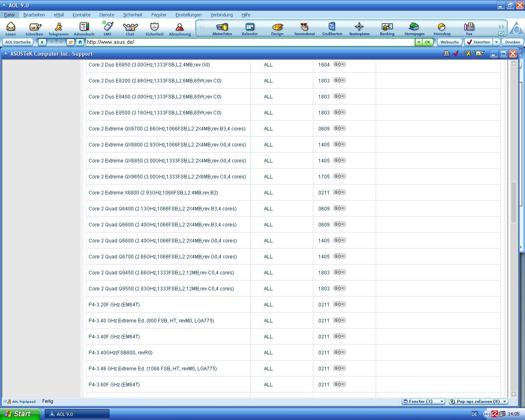Click text Core 2 Quad Q6400 row
The image size is (525, 420).
[162, 209]
